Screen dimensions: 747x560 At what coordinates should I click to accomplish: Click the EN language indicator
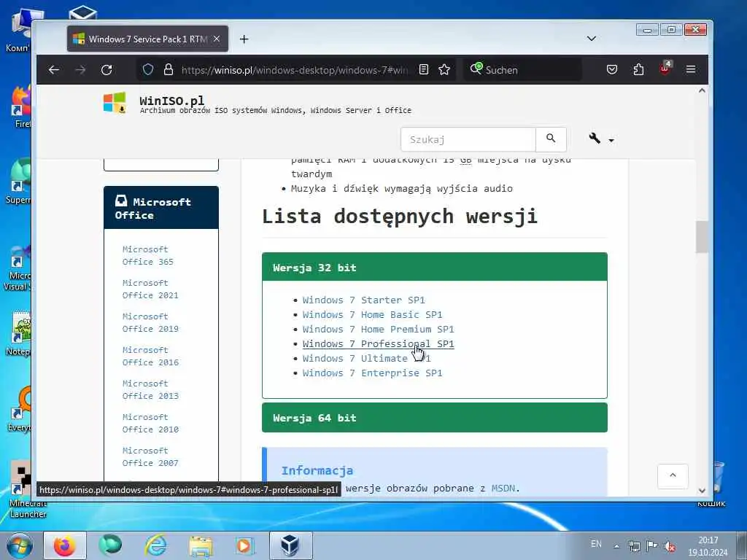click(x=596, y=544)
